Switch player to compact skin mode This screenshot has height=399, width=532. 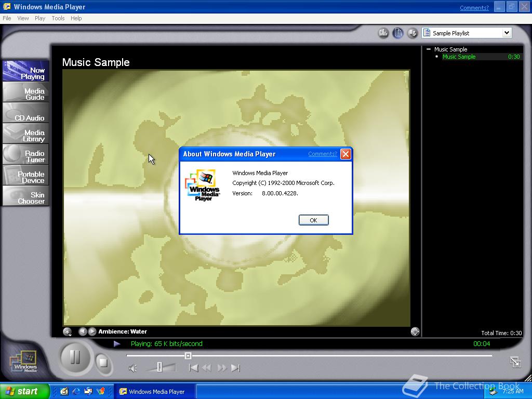pyautogui.click(x=515, y=362)
